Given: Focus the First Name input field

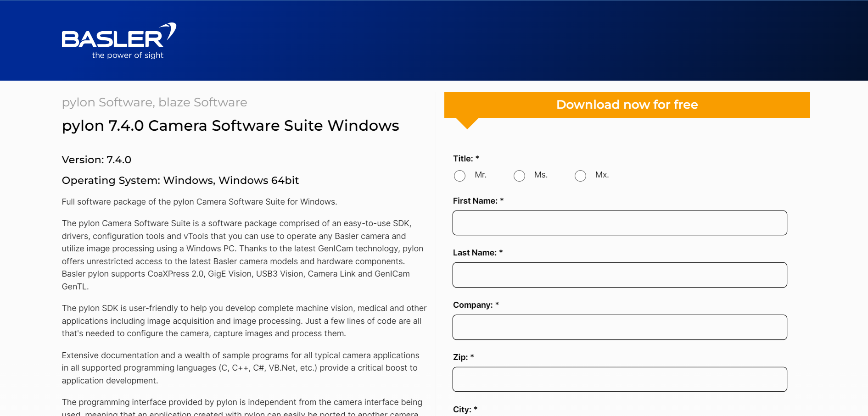Looking at the screenshot, I should pyautogui.click(x=620, y=223).
